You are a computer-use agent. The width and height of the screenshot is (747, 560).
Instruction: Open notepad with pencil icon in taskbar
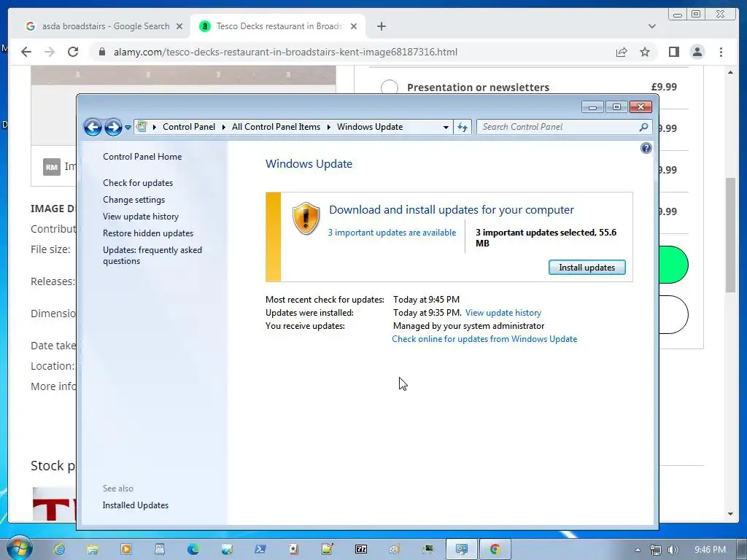pyautogui.click(x=328, y=549)
